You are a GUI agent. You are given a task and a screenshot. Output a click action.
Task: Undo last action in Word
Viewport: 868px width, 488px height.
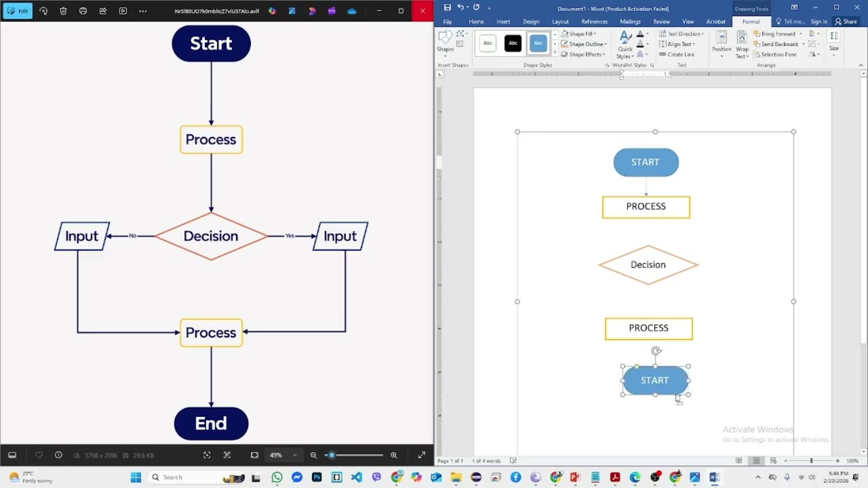(x=460, y=7)
